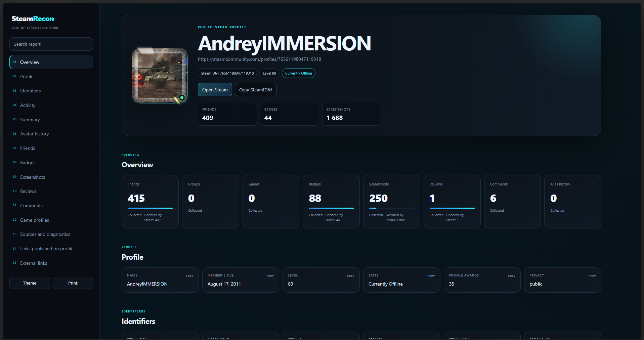Navigate to Friends in sidebar
This screenshot has height=340, width=644.
click(51, 148)
